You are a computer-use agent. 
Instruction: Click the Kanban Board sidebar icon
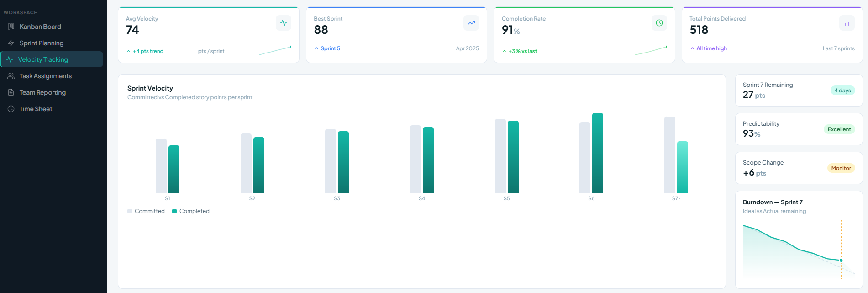pyautogui.click(x=11, y=27)
